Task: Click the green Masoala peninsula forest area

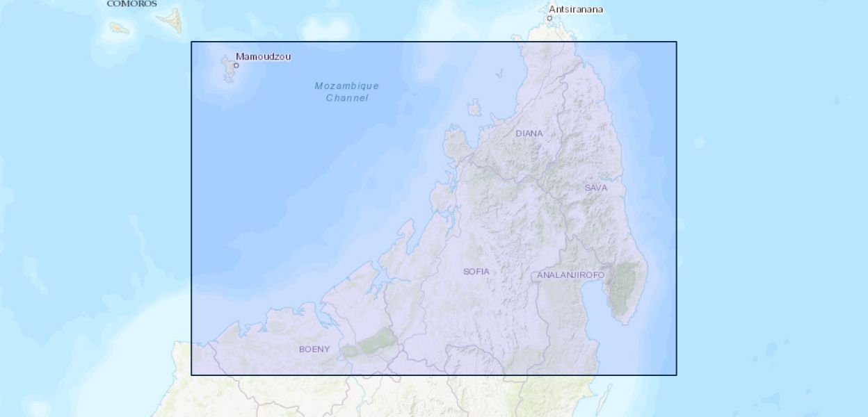Action: click(x=624, y=288)
